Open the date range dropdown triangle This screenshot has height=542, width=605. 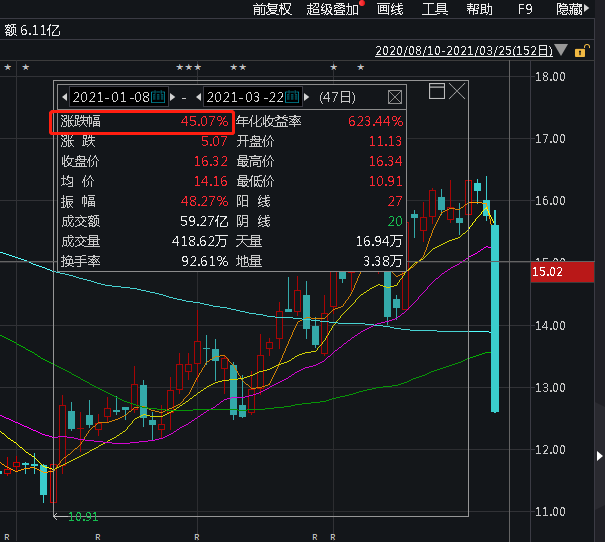(x=561, y=50)
